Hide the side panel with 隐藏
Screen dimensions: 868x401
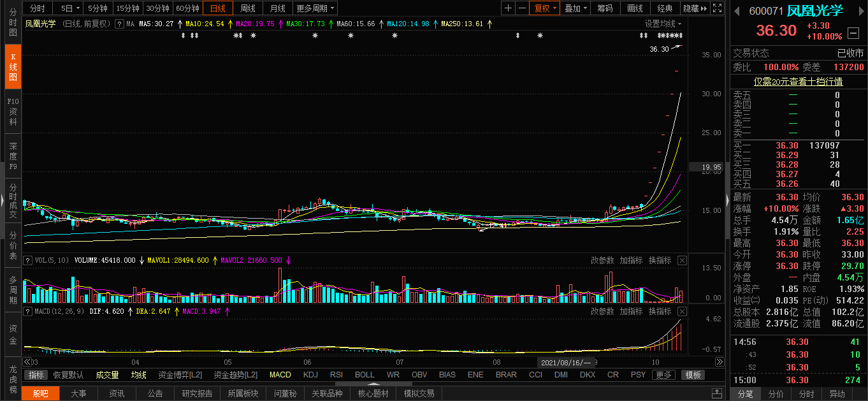tap(695, 8)
